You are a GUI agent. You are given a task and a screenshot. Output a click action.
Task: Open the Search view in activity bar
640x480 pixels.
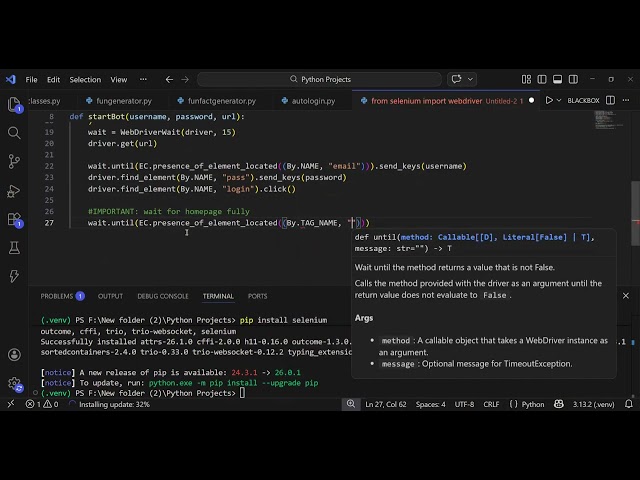tap(14, 133)
